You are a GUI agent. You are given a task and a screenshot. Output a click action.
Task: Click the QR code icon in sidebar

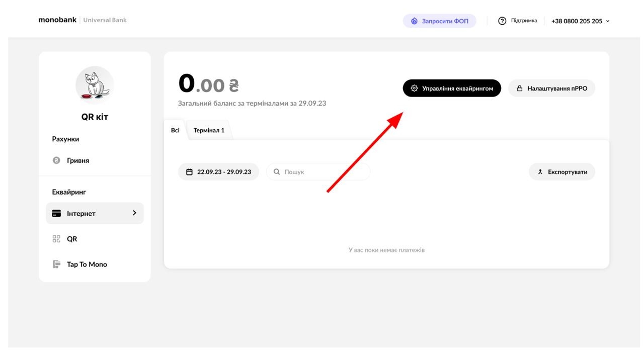[x=57, y=239]
